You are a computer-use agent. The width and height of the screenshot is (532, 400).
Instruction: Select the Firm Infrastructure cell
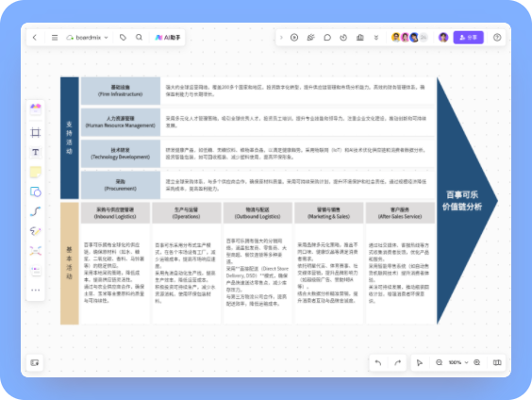(x=121, y=91)
